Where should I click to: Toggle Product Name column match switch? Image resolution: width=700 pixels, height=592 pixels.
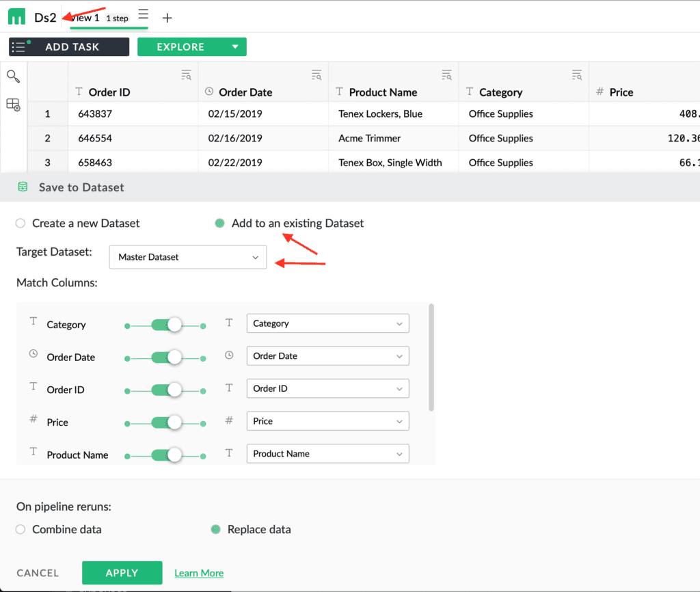point(166,455)
